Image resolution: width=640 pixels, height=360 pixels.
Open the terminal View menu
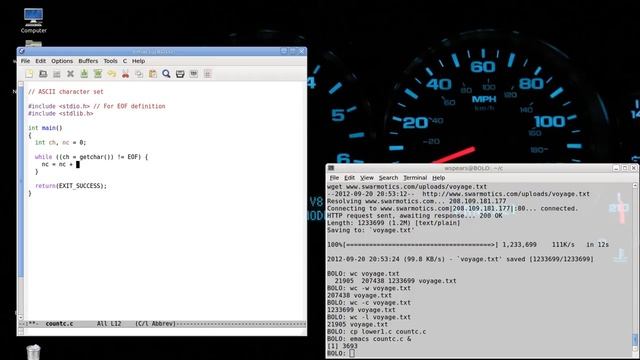coord(367,178)
